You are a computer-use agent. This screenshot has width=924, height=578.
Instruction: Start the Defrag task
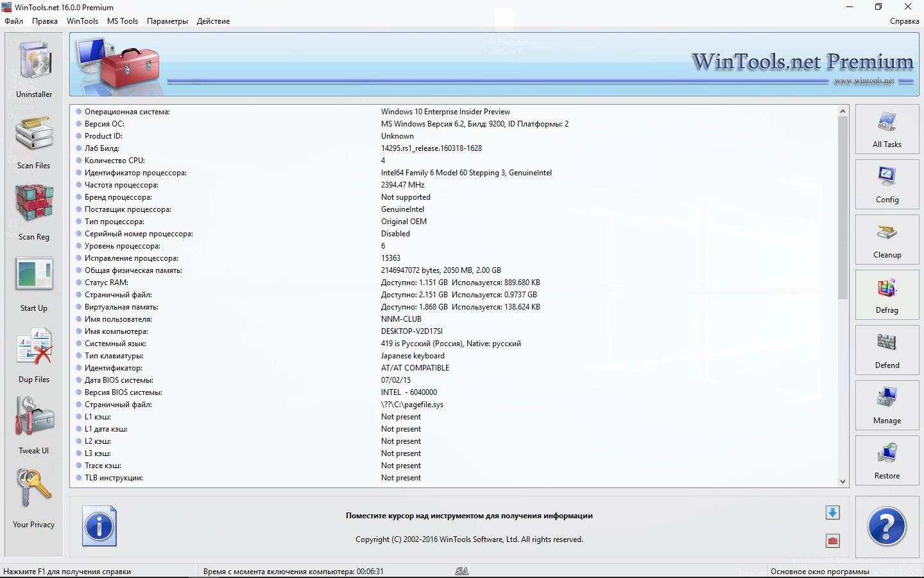pyautogui.click(x=887, y=295)
